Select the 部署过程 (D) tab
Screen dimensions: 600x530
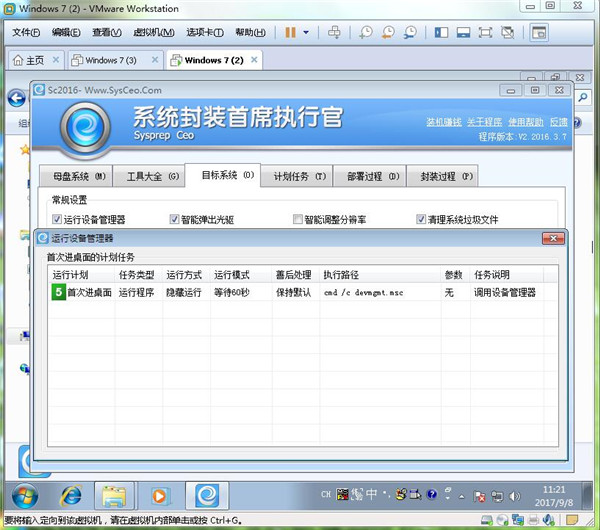pos(370,176)
